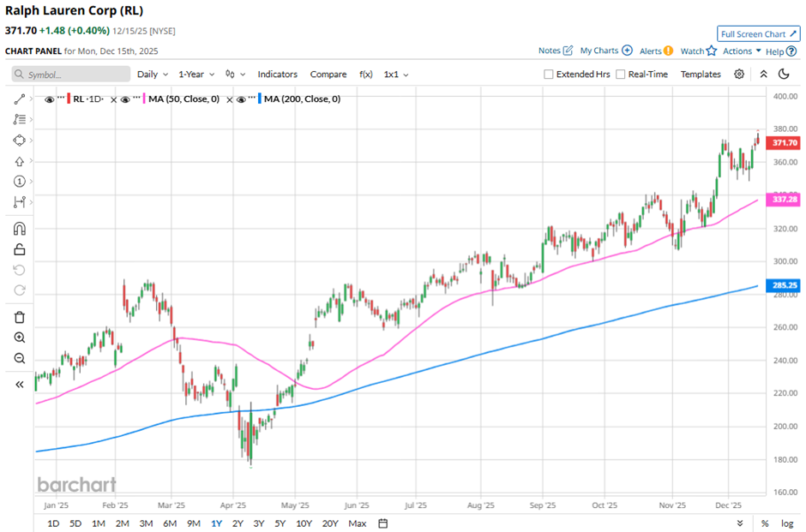Open the Indicators menu
This screenshot has width=806, height=532.
pyautogui.click(x=278, y=75)
